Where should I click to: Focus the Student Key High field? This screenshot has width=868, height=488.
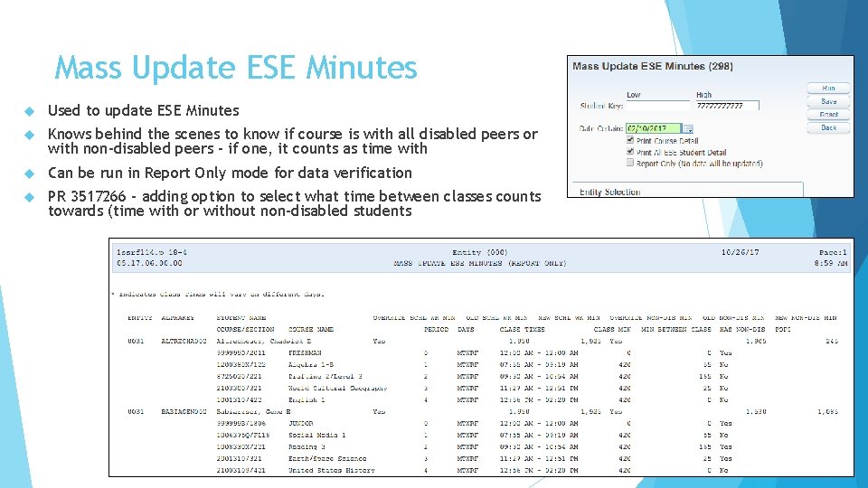pos(727,106)
